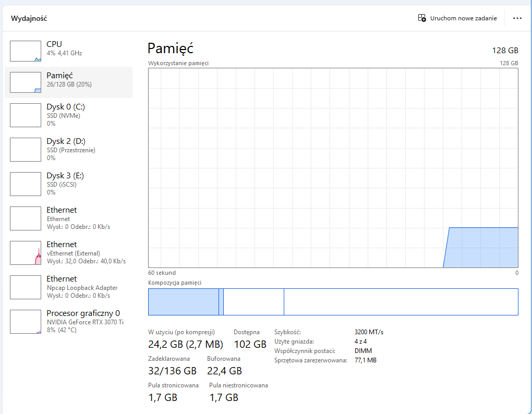The image size is (532, 414).
Task: Click the Dysk 3 graph thumbnail
Action: pos(26,184)
